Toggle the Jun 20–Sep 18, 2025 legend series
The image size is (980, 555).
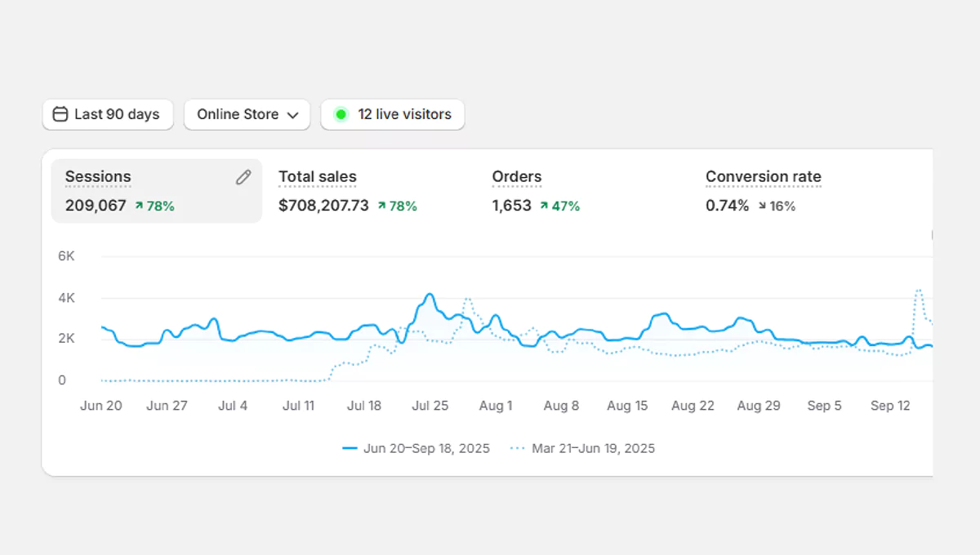pyautogui.click(x=416, y=448)
